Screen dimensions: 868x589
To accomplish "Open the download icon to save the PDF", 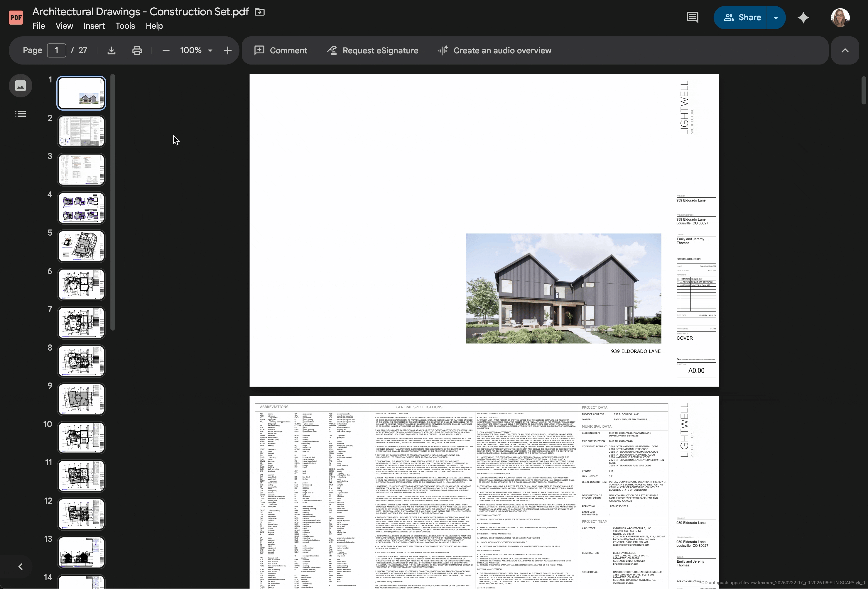I will coord(111,50).
